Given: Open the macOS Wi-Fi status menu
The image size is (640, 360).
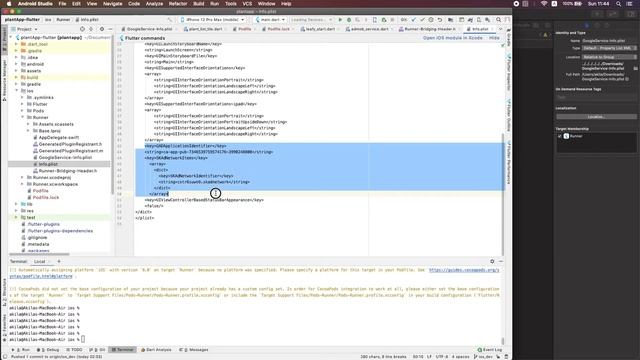Looking at the screenshot, I should coord(544,4).
